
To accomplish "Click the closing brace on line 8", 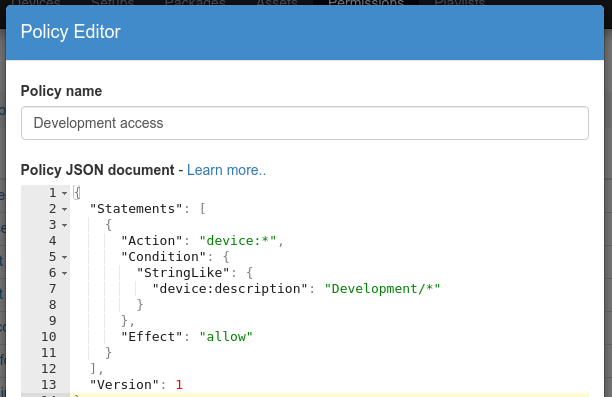I will click(140, 304).
